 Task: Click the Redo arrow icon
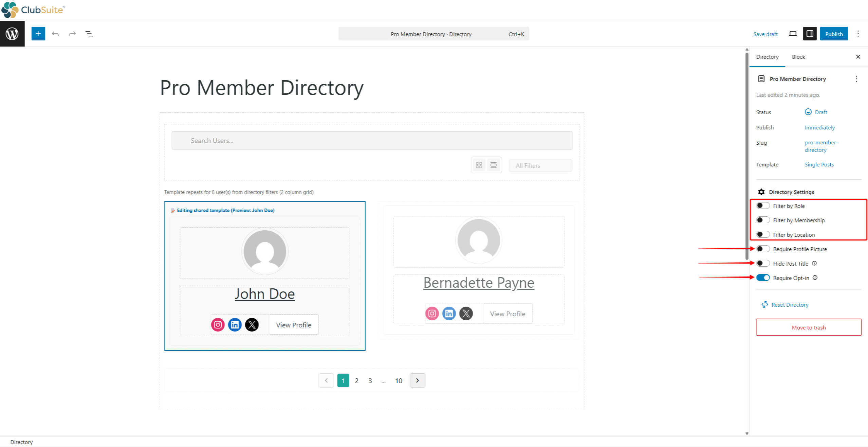(72, 34)
